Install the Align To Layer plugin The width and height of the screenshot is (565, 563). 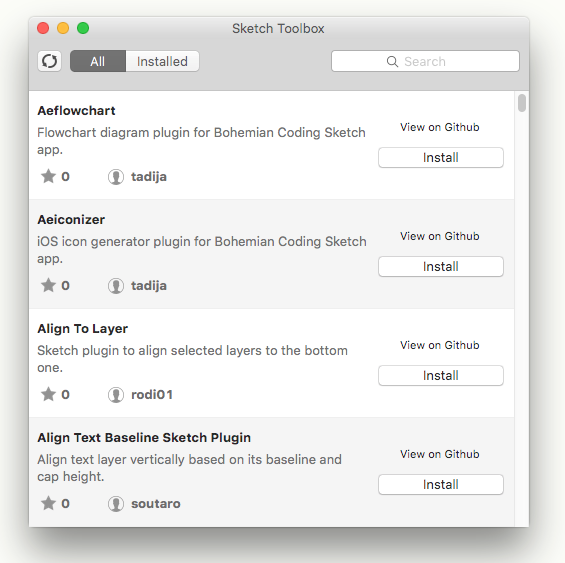[x=441, y=376]
